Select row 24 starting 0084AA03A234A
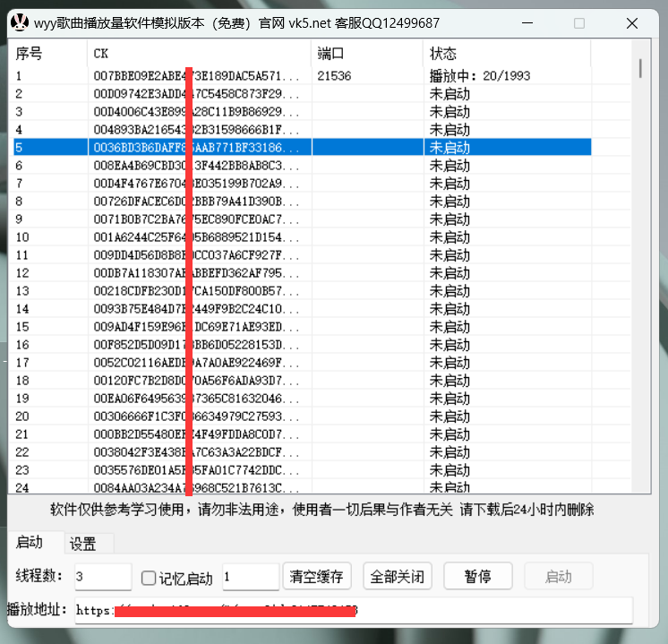Image resolution: width=668 pixels, height=644 pixels. 302,486
